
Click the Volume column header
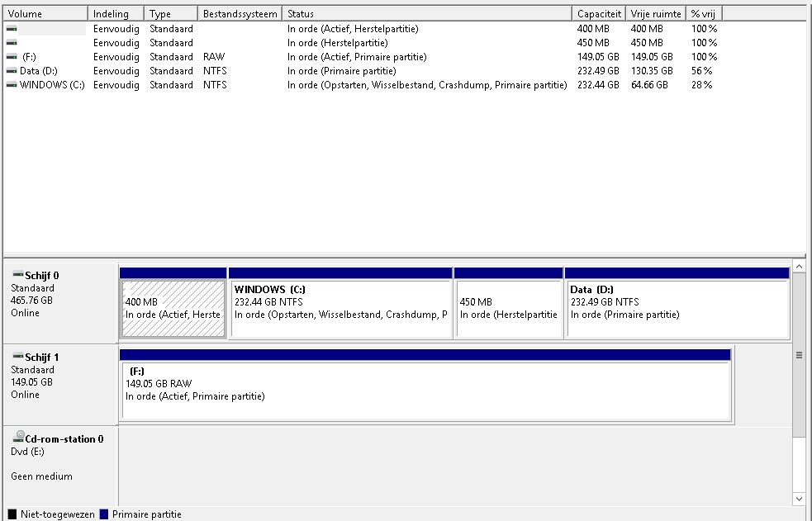[45, 13]
